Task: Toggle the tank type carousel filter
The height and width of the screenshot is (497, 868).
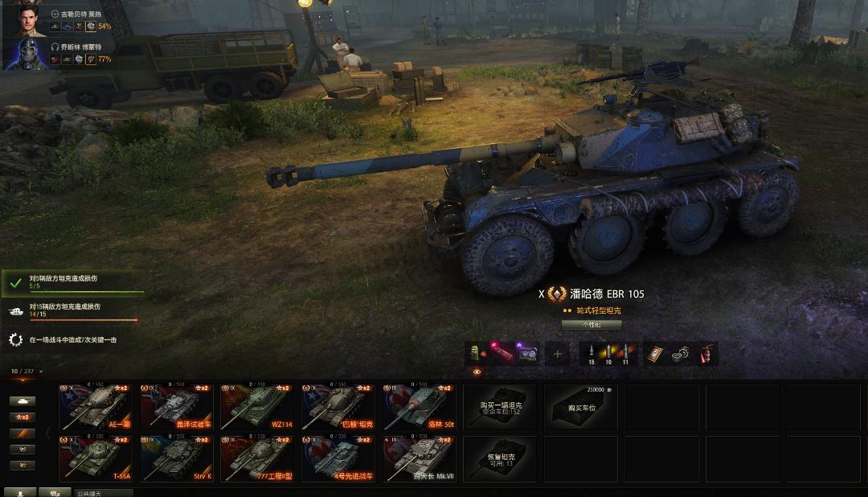Action: tap(23, 400)
